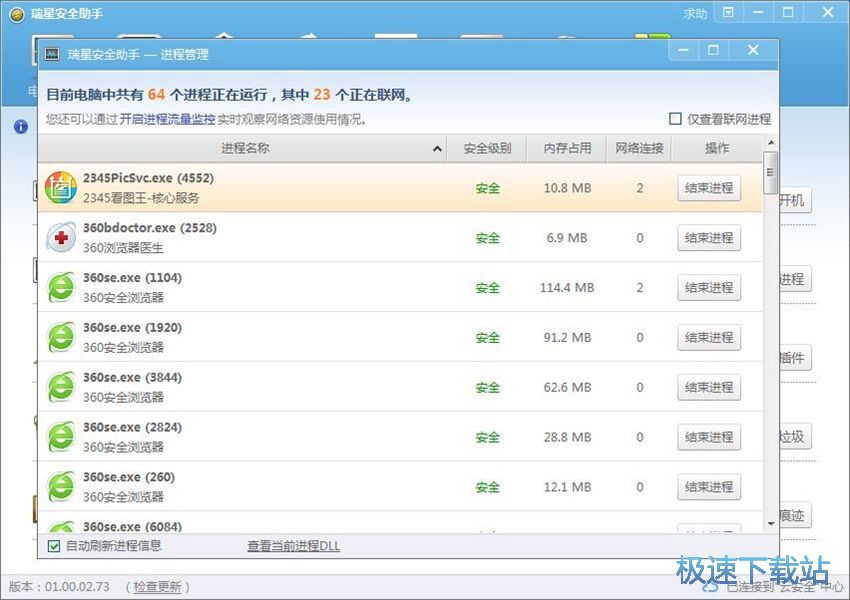Toggle 自动刷新进程信息 checkbox

click(x=54, y=546)
